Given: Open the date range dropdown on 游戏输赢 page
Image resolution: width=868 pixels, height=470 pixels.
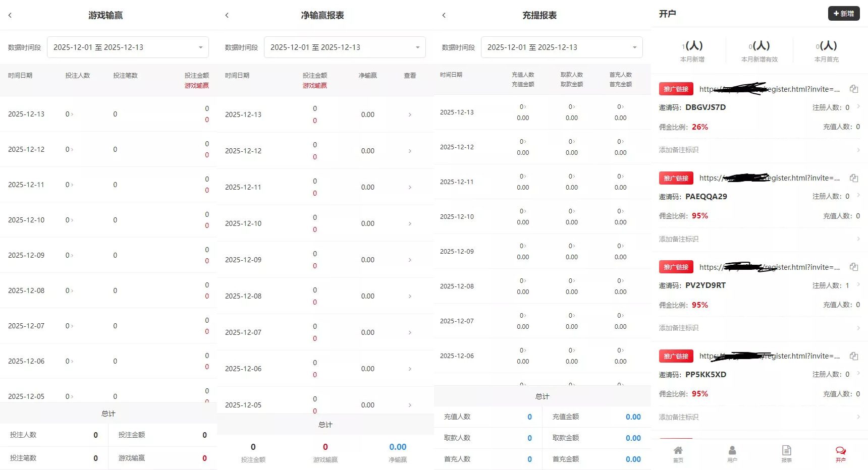Looking at the screenshot, I should [x=128, y=47].
